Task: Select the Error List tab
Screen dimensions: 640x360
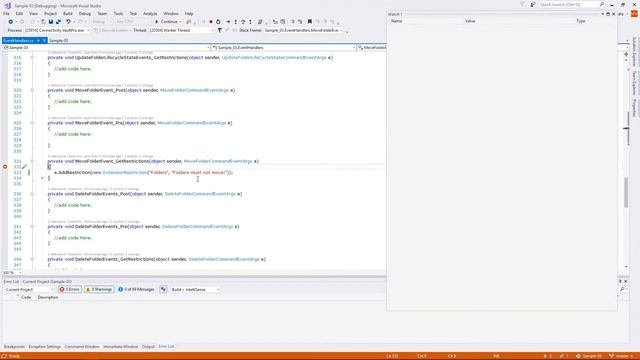Action: click(166, 347)
